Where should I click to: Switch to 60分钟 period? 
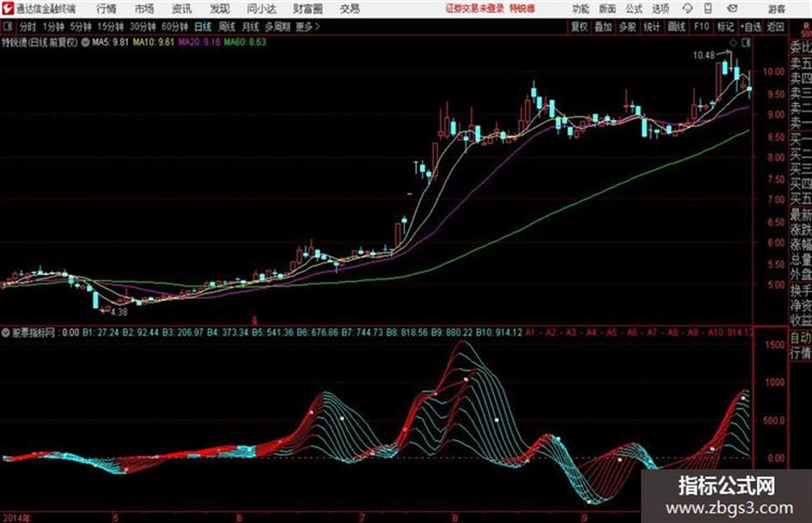coord(175,27)
